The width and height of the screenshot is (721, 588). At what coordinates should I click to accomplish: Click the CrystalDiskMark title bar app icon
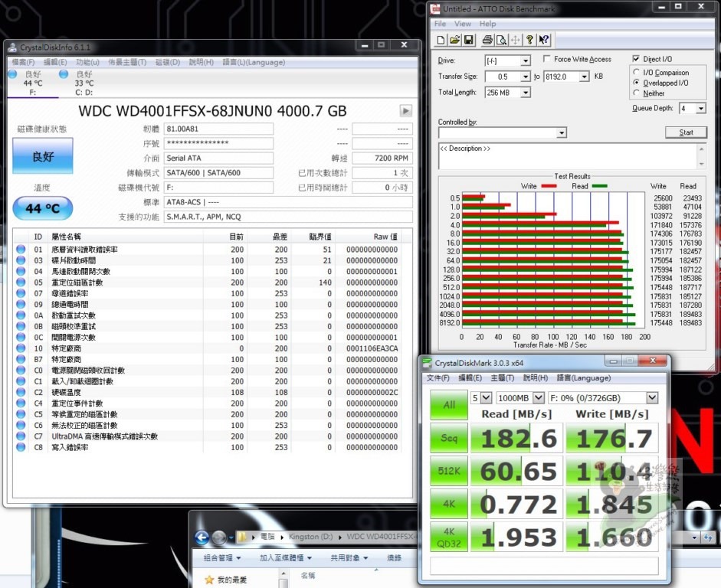428,363
